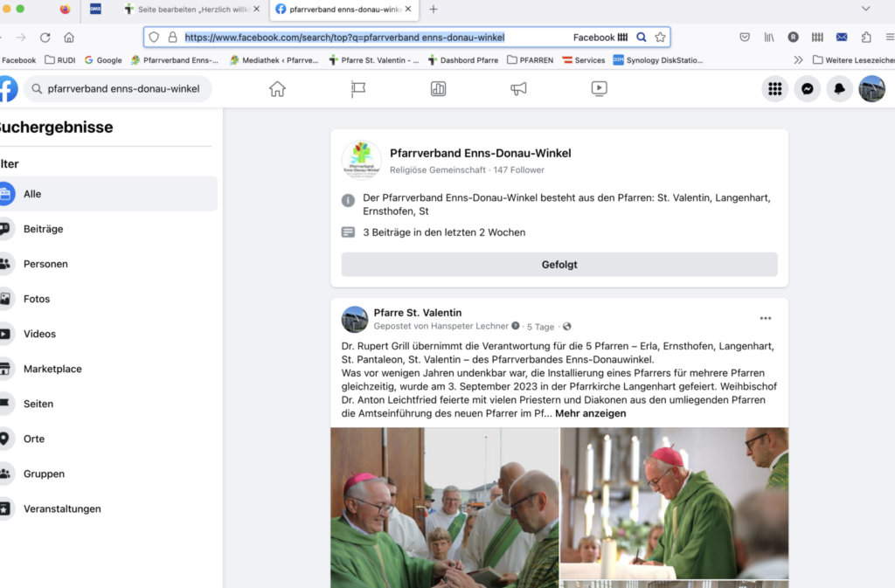Filter results by Marketplace
The width and height of the screenshot is (895, 588).
[x=108, y=369]
